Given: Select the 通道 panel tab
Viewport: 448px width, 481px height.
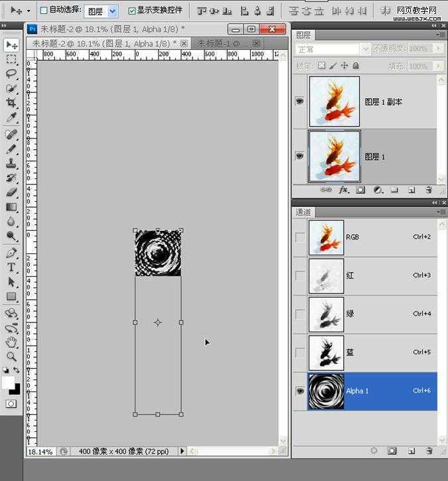Looking at the screenshot, I should coord(303,212).
